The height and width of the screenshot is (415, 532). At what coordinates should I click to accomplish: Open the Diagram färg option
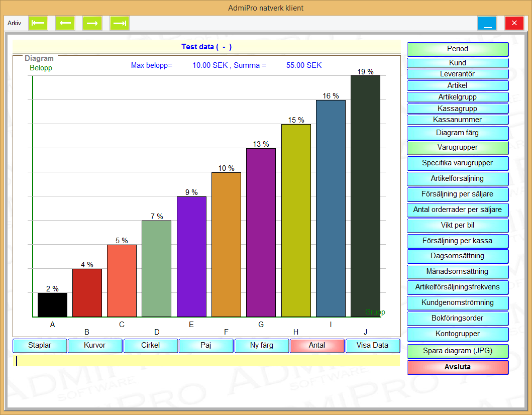[x=458, y=133]
